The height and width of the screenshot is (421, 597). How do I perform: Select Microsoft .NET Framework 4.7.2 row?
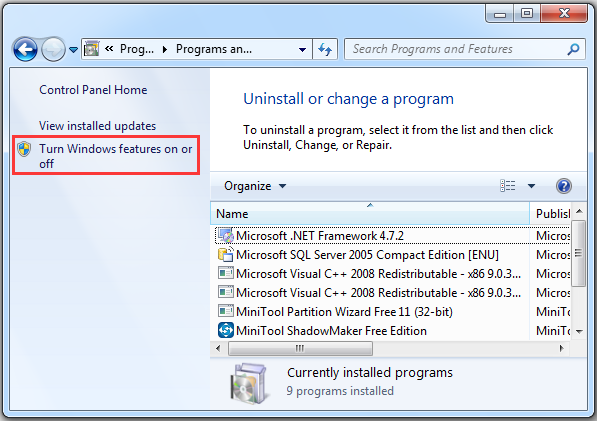(x=392, y=236)
